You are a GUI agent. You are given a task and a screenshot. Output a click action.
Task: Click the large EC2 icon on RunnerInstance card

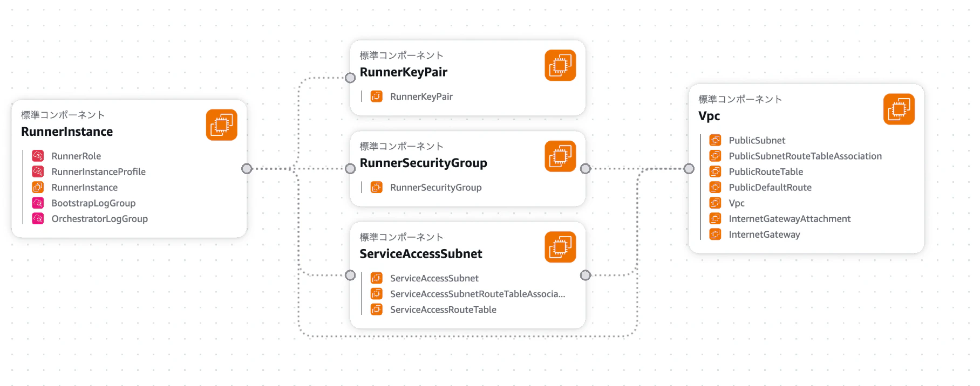click(x=221, y=125)
